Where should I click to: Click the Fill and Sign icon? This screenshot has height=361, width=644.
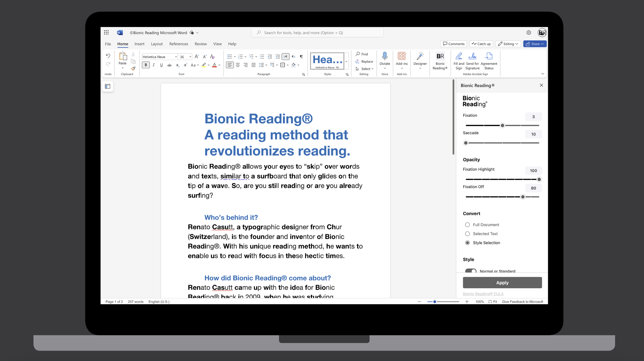[459, 56]
